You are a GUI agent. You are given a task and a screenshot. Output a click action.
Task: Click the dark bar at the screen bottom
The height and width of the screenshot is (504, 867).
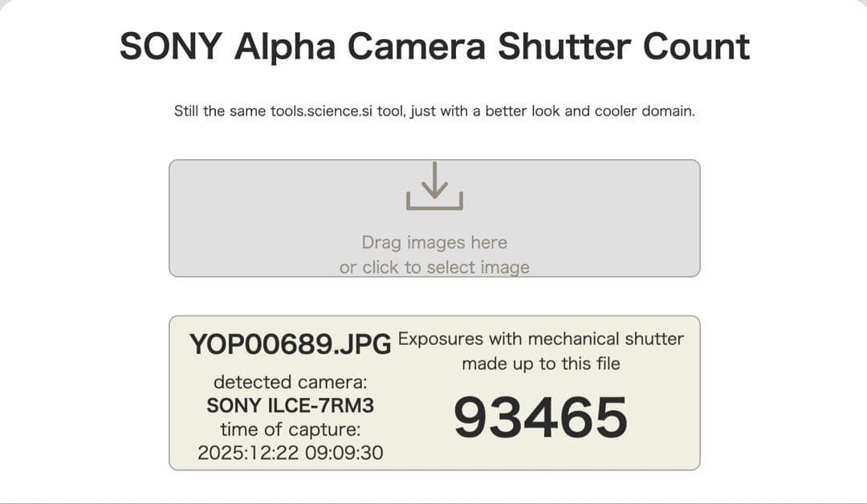[433, 501]
